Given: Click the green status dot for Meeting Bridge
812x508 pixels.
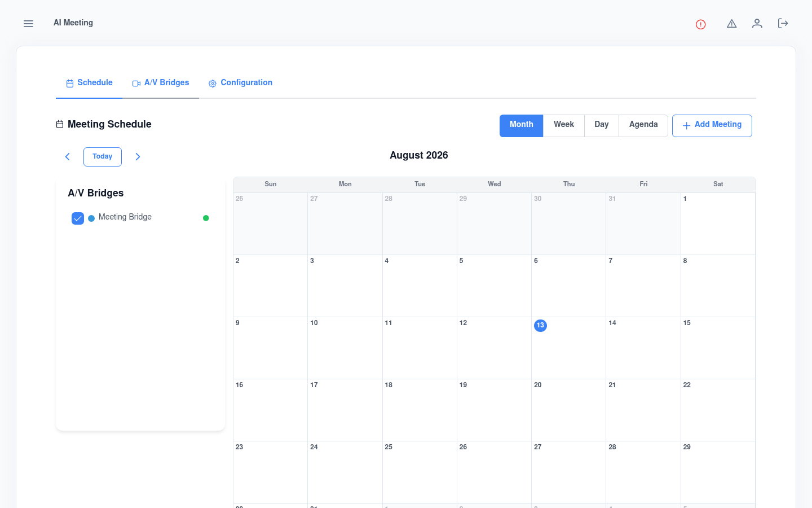Looking at the screenshot, I should coord(206,218).
